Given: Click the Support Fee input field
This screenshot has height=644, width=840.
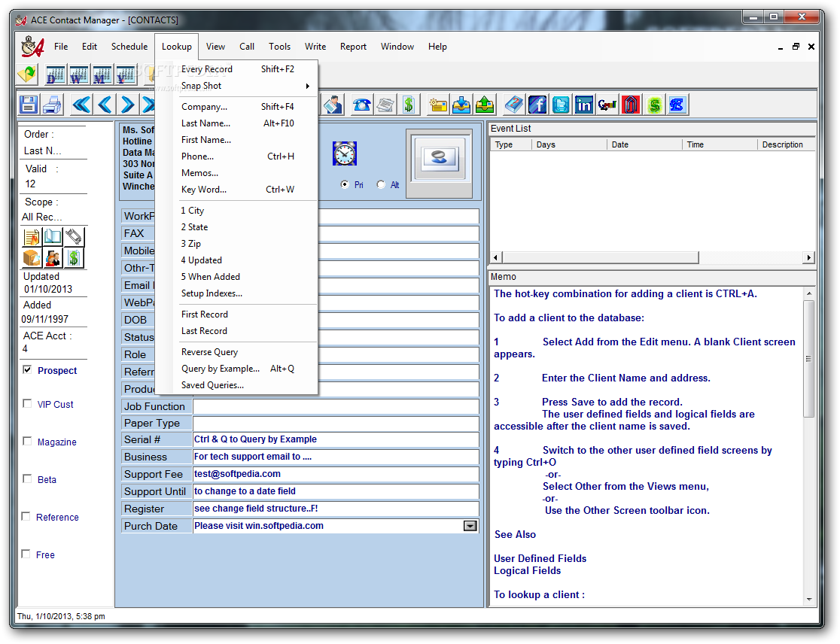Looking at the screenshot, I should pyautogui.click(x=336, y=474).
